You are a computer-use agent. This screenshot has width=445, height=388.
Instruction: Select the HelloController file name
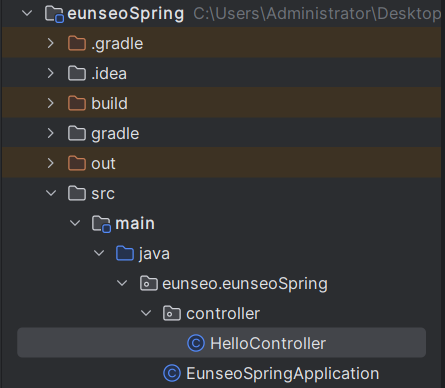click(x=268, y=343)
